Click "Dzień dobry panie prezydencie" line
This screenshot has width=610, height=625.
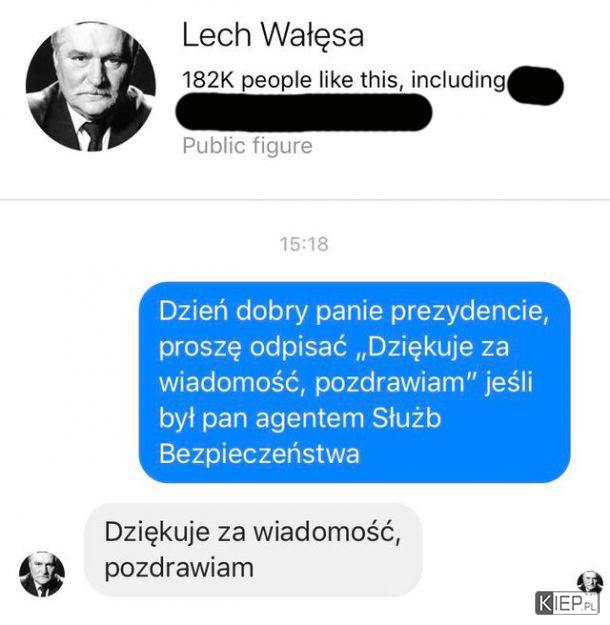(x=354, y=311)
